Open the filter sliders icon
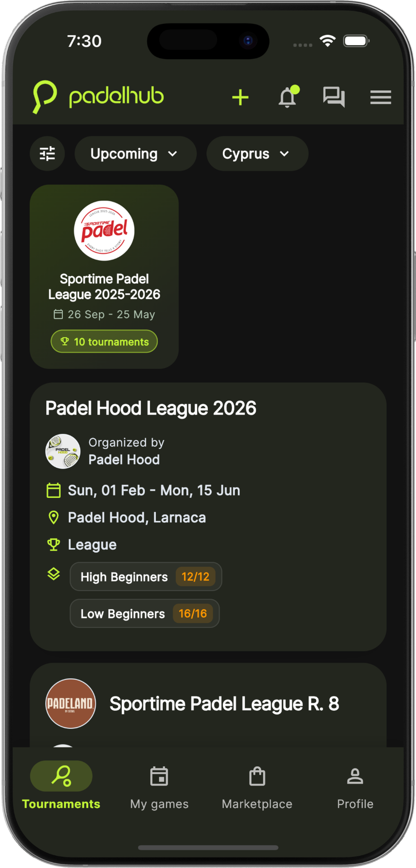 tap(47, 154)
